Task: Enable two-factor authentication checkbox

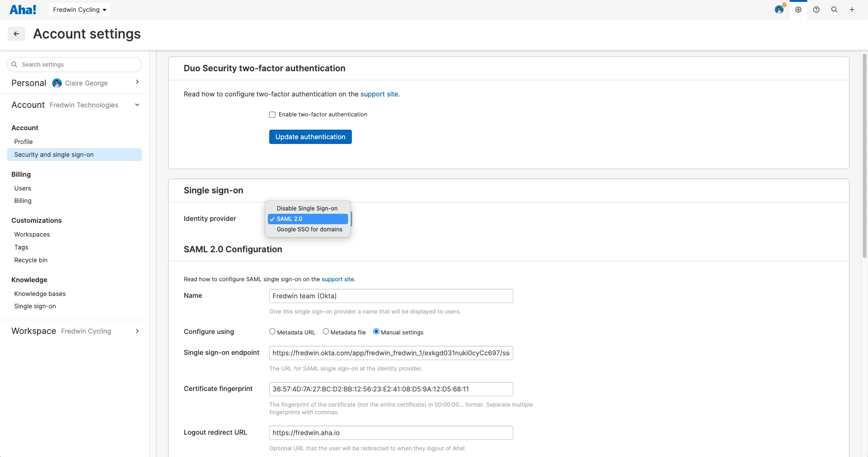Action: click(x=273, y=114)
